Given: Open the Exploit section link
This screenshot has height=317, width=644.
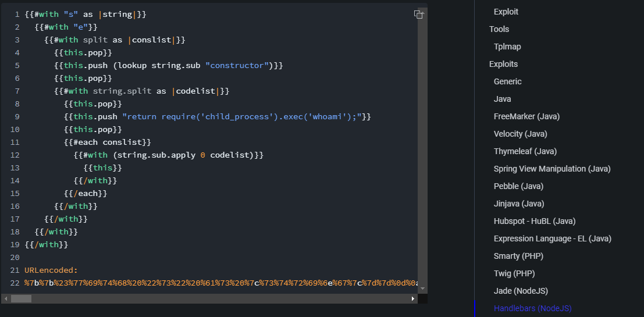Looking at the screenshot, I should coord(506,12).
